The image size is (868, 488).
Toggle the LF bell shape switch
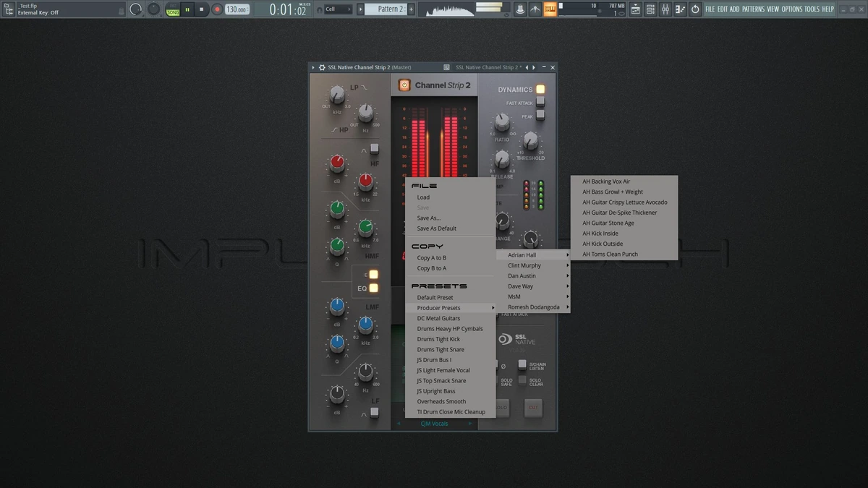374,413
